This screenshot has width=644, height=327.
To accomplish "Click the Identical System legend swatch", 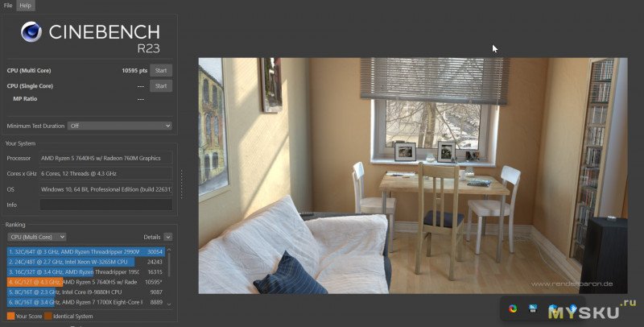I will [48, 316].
